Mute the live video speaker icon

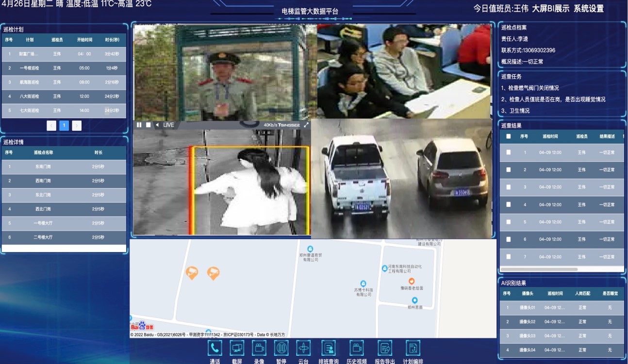point(157,125)
